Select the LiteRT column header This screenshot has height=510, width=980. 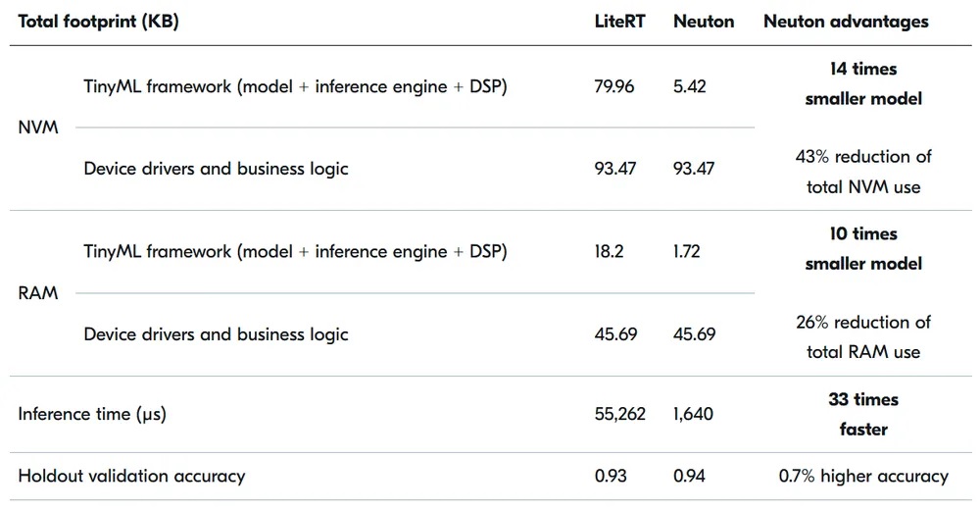619,22
